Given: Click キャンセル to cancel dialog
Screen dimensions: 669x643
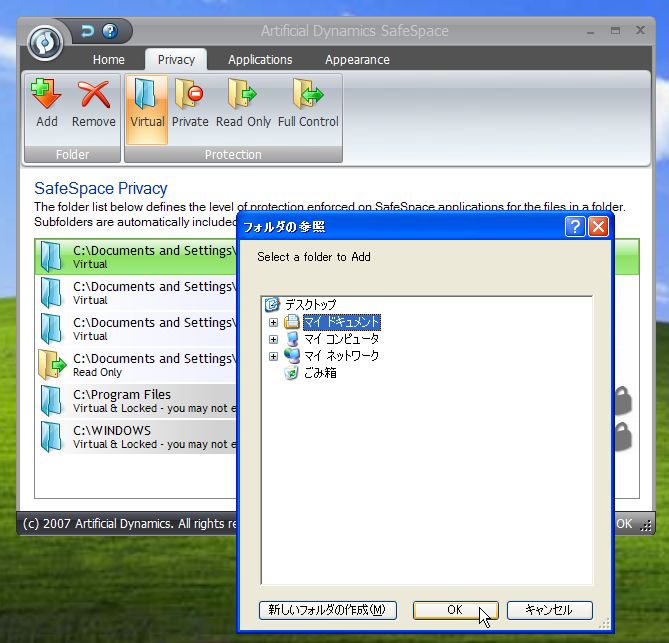Looking at the screenshot, I should coord(550,610).
